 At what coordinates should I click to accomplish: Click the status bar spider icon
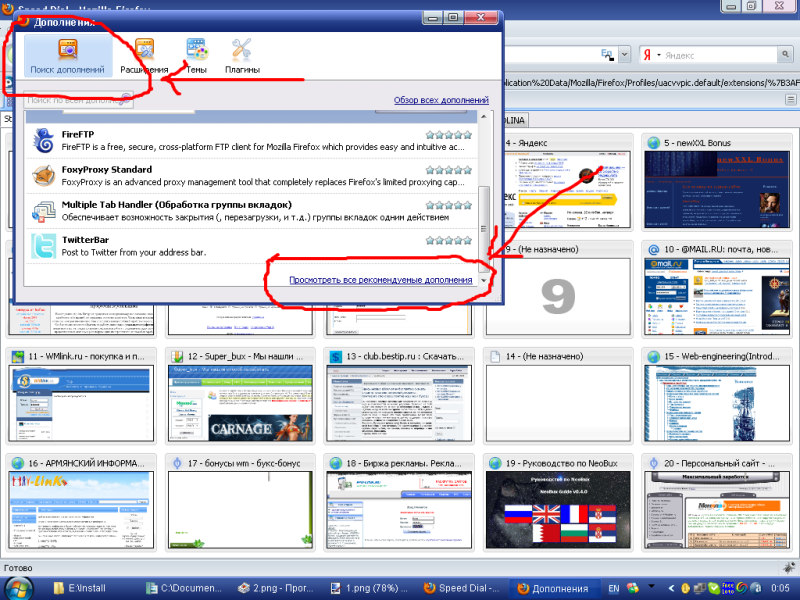[x=789, y=567]
